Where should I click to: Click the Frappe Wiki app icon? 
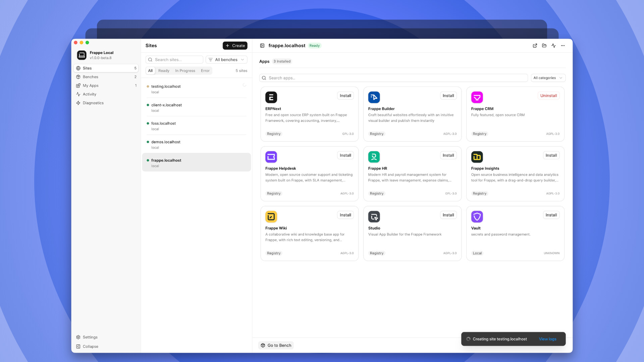(271, 217)
